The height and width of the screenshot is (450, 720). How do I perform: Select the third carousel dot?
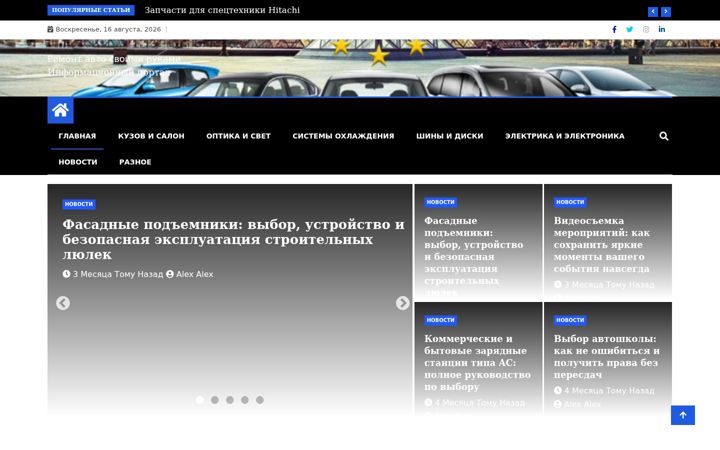click(x=230, y=400)
